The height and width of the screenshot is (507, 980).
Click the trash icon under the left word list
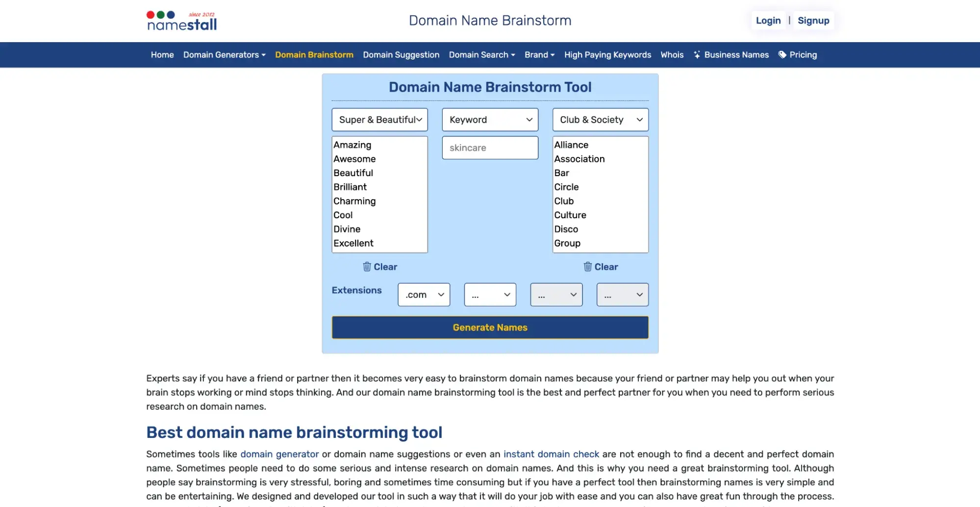(367, 267)
